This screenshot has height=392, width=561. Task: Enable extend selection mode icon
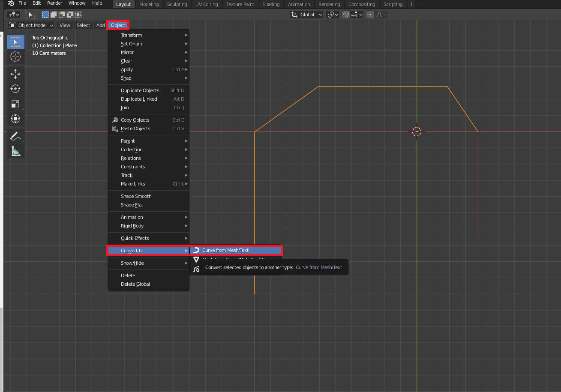54,15
